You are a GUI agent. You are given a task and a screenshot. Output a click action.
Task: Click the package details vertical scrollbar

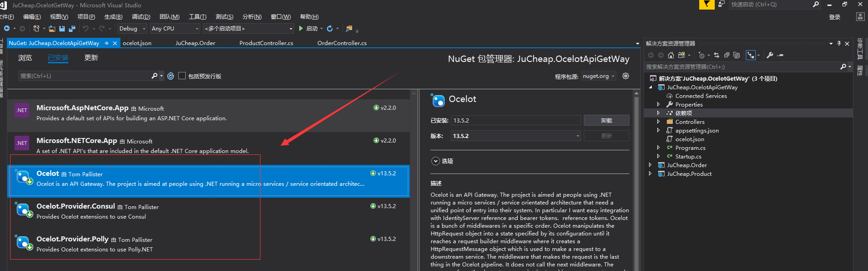tap(636, 182)
